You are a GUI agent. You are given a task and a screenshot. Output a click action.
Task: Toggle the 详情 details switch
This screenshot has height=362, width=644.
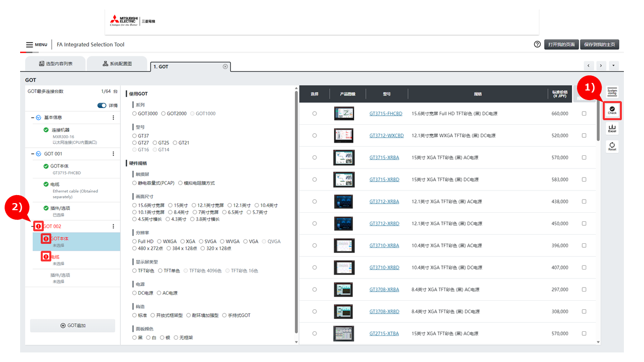pos(102,106)
